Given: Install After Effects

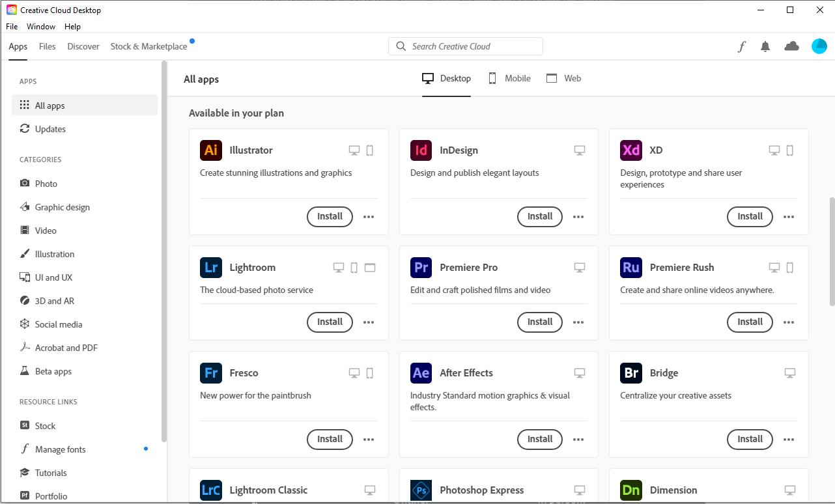Looking at the screenshot, I should click(539, 439).
